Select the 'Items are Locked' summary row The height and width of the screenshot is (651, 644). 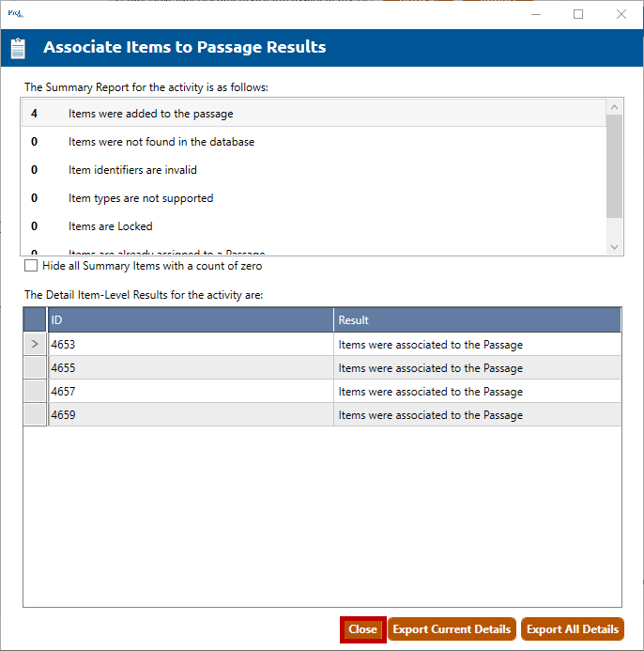pos(314,226)
